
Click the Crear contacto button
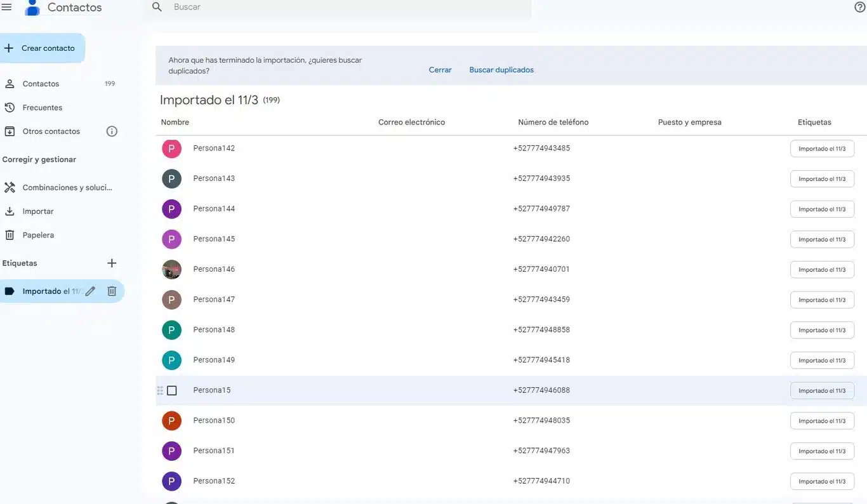[x=42, y=48]
